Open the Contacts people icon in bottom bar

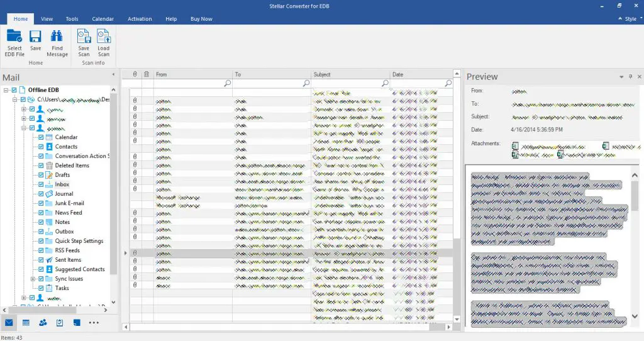pos(43,323)
